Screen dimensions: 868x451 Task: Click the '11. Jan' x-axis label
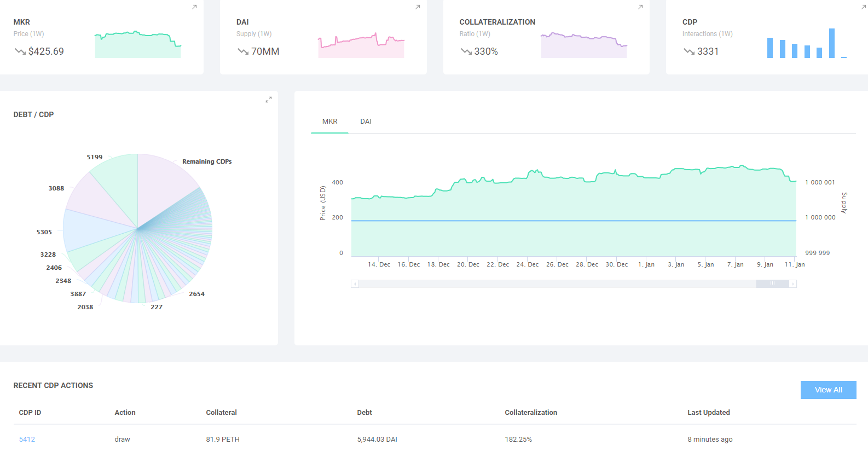[795, 264]
